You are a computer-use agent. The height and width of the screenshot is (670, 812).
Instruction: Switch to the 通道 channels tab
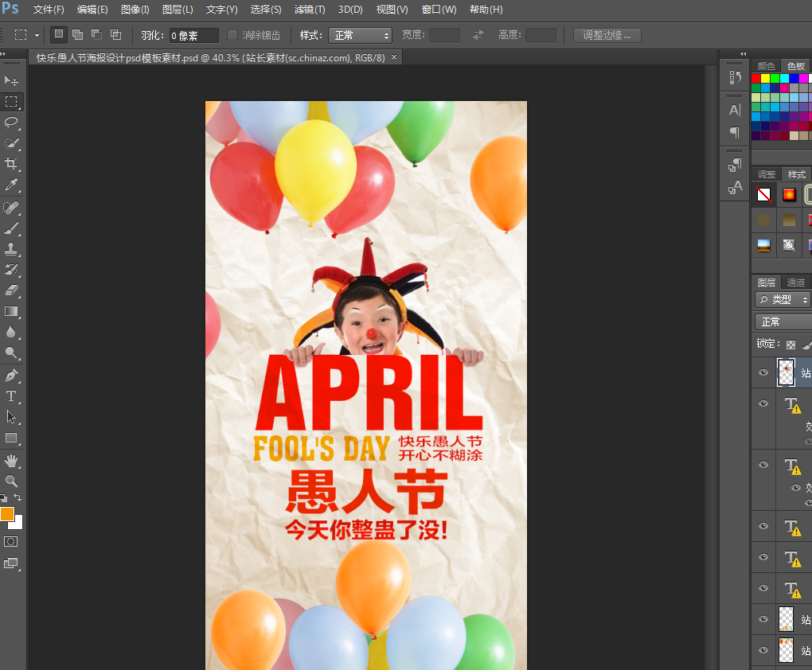coord(796,282)
